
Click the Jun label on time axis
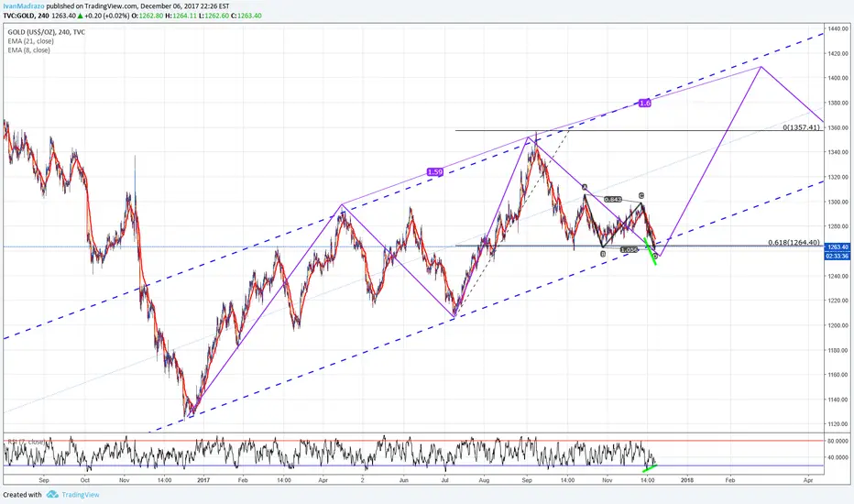tap(403, 480)
